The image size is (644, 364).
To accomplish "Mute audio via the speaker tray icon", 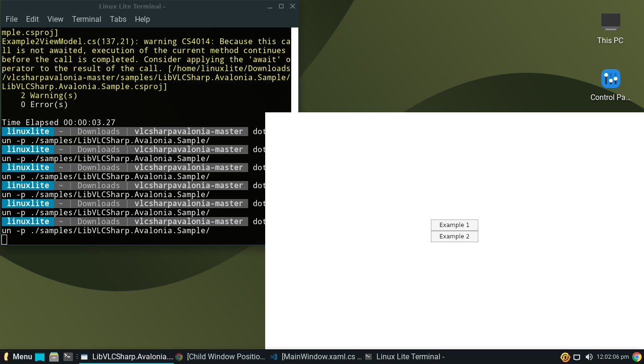I will click(589, 357).
